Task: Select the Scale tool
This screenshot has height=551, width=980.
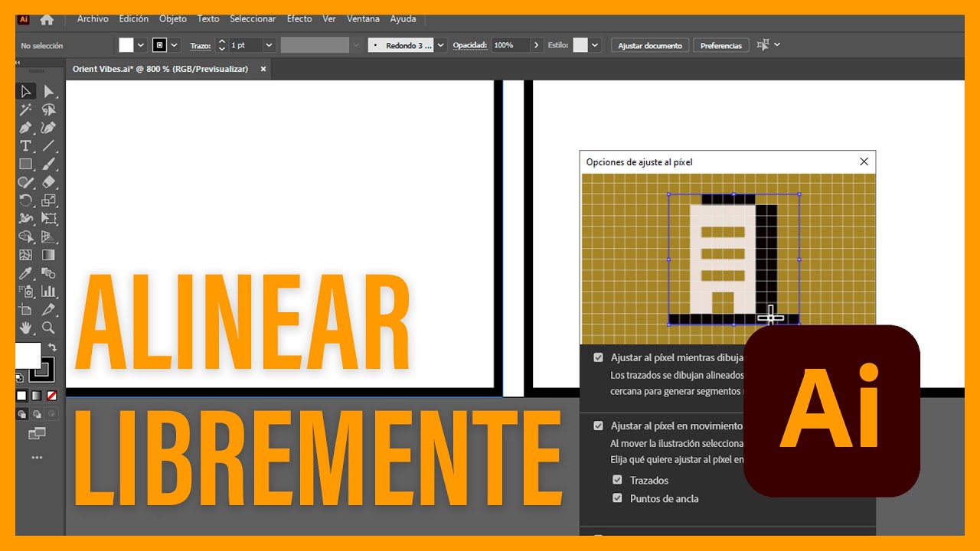Action: coord(48,201)
